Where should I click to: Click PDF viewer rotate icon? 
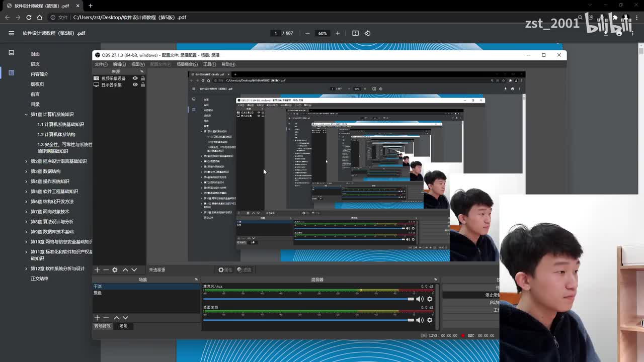(367, 33)
